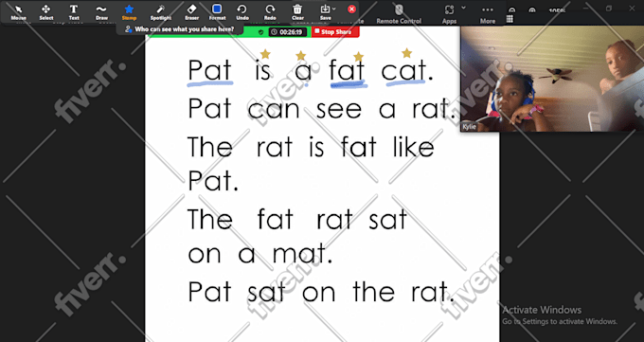Click the Stop Share button

point(335,31)
